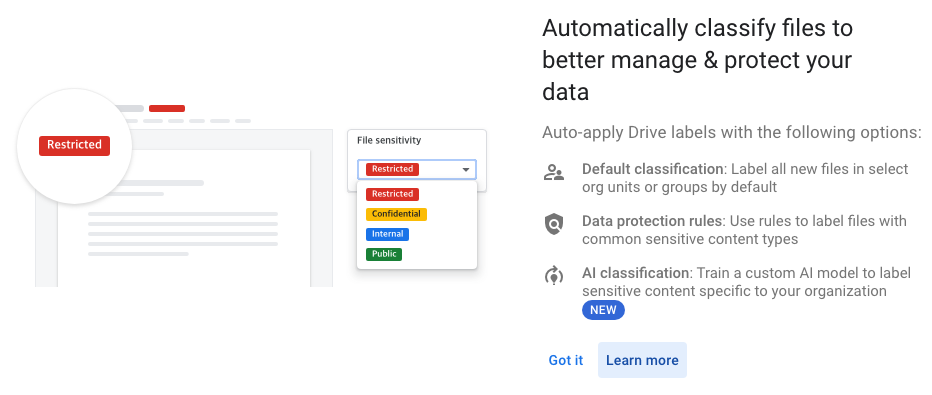Screen dimensions: 932x395
Task: Open the File sensitivity dropdown arrow
Action: [x=465, y=170]
